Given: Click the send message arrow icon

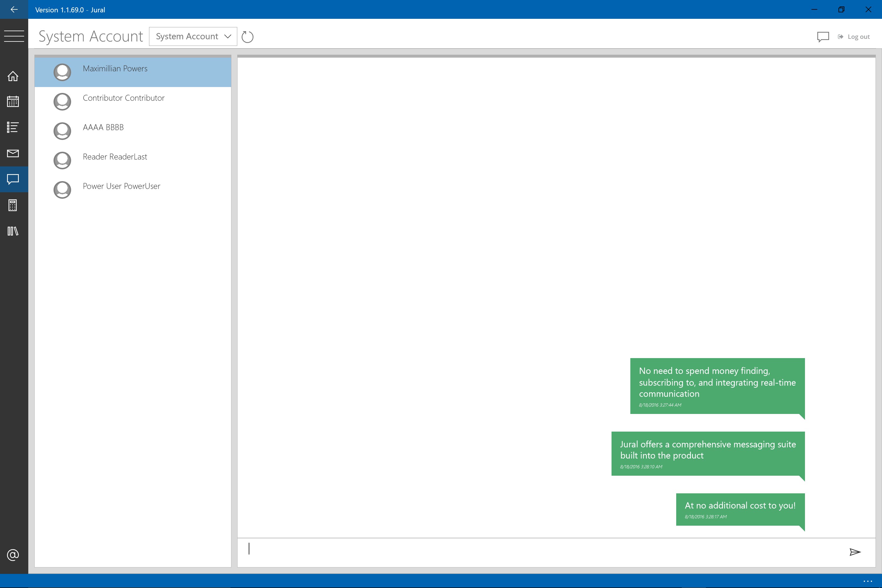Looking at the screenshot, I should click(855, 552).
